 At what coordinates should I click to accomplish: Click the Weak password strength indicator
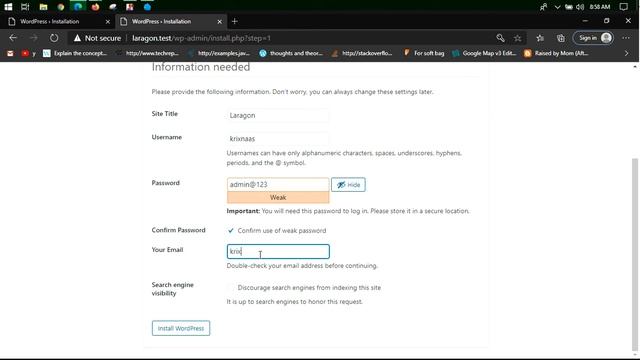278,198
